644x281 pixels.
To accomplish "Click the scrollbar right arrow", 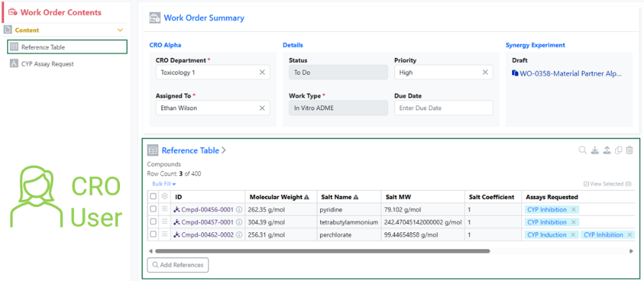I will tap(631, 251).
